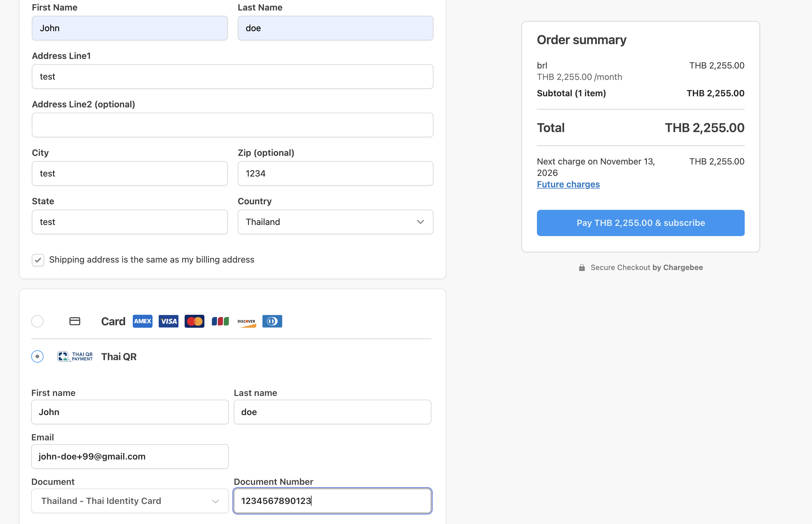The width and height of the screenshot is (812, 524).
Task: Click the Thai QR Last name field
Action: click(x=333, y=412)
